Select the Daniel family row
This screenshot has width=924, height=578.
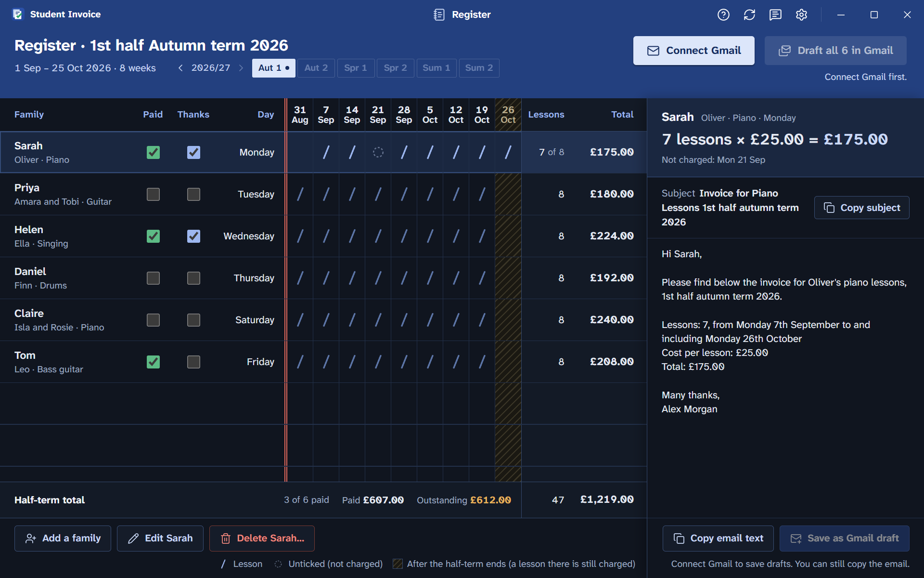click(x=323, y=278)
